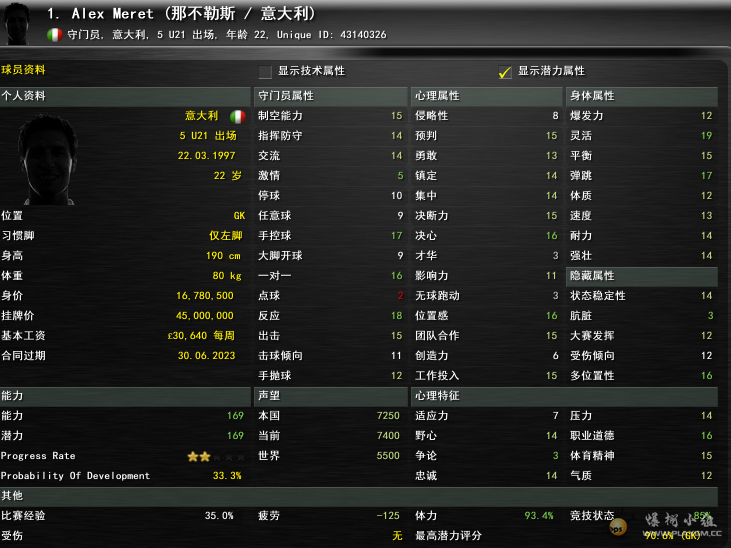Image resolution: width=731 pixels, height=548 pixels.
Task: Click the 多位置性 value 16
Action: click(x=707, y=376)
